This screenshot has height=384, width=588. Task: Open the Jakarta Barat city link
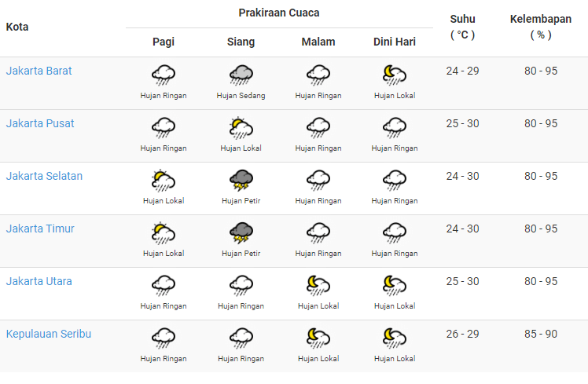pyautogui.click(x=39, y=71)
